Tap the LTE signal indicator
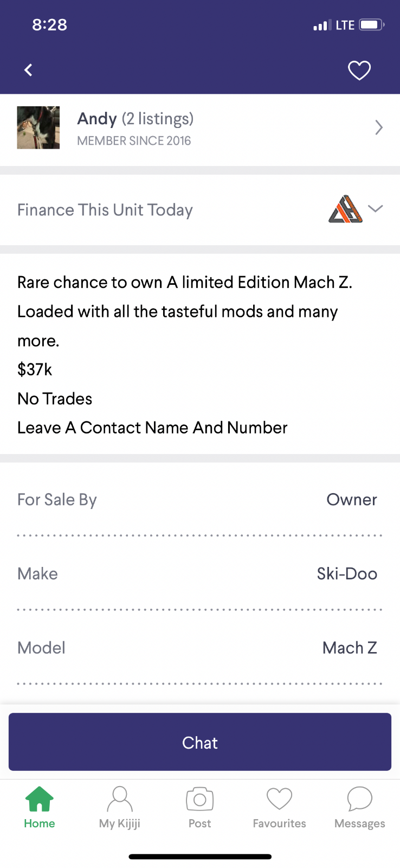The height and width of the screenshot is (868, 400). tap(345, 25)
